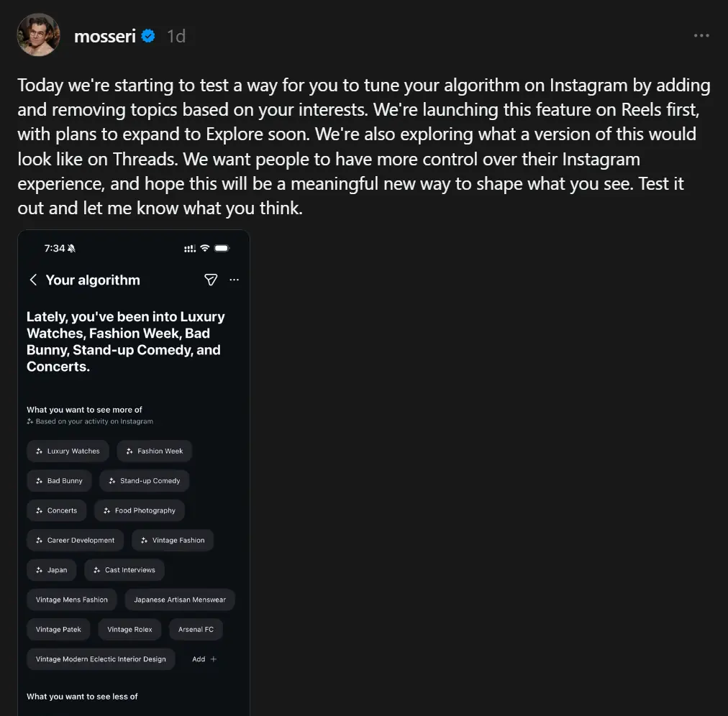The width and height of the screenshot is (728, 716).
Task: Tap the Add plus button
Action: pyautogui.click(x=204, y=658)
